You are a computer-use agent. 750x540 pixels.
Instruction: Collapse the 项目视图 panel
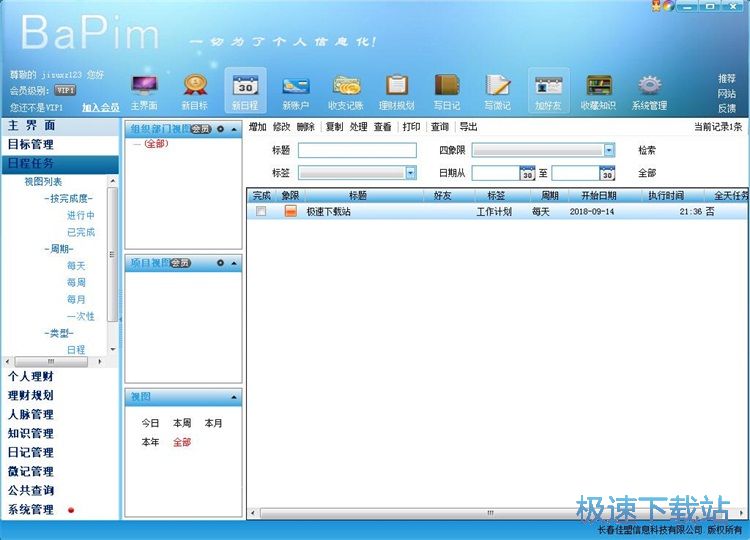[x=234, y=263]
